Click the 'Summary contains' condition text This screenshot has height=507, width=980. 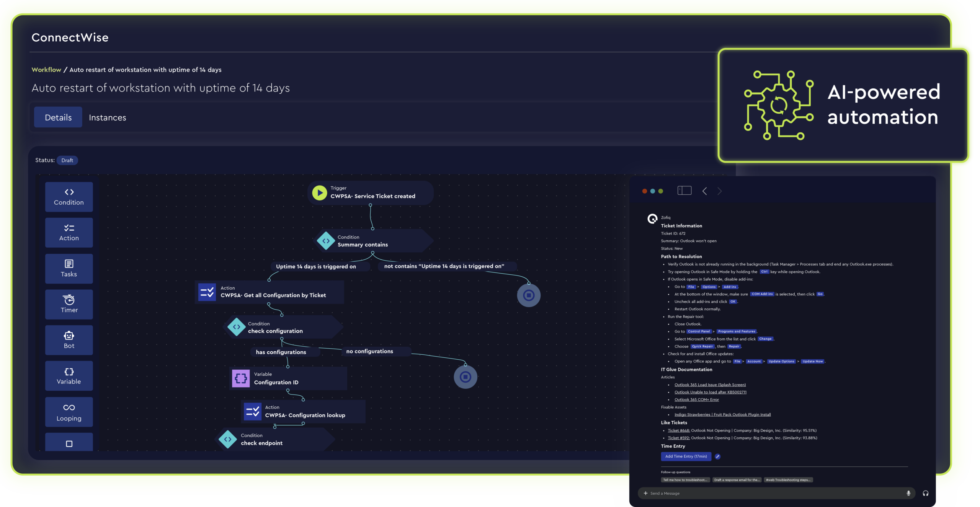point(363,245)
